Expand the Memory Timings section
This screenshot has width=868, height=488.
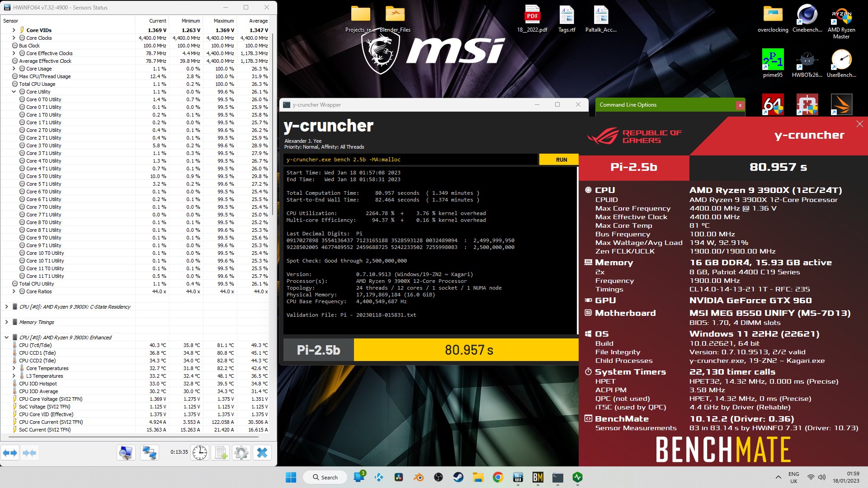coord(6,322)
